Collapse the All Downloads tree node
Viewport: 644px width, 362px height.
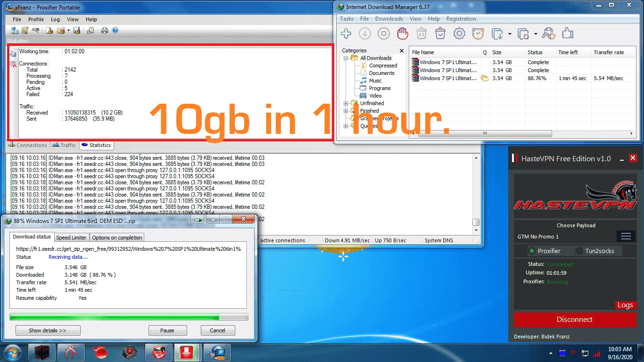[x=346, y=58]
